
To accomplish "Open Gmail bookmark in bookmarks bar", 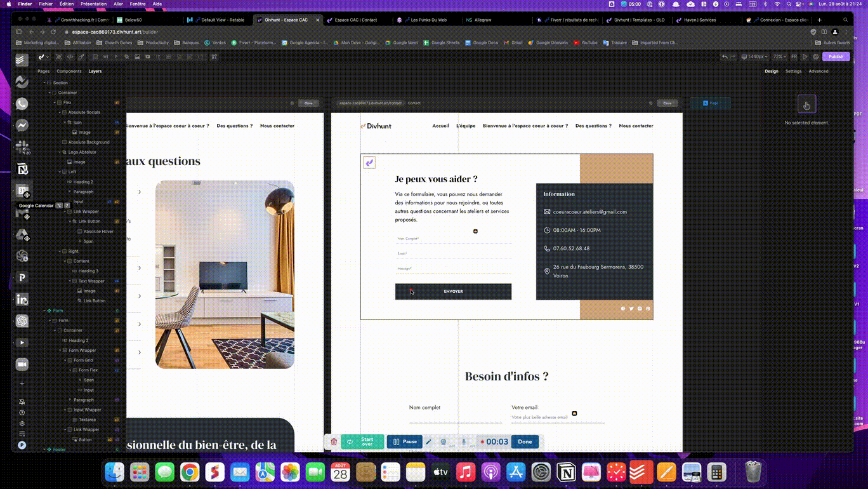I will click(x=514, y=43).
